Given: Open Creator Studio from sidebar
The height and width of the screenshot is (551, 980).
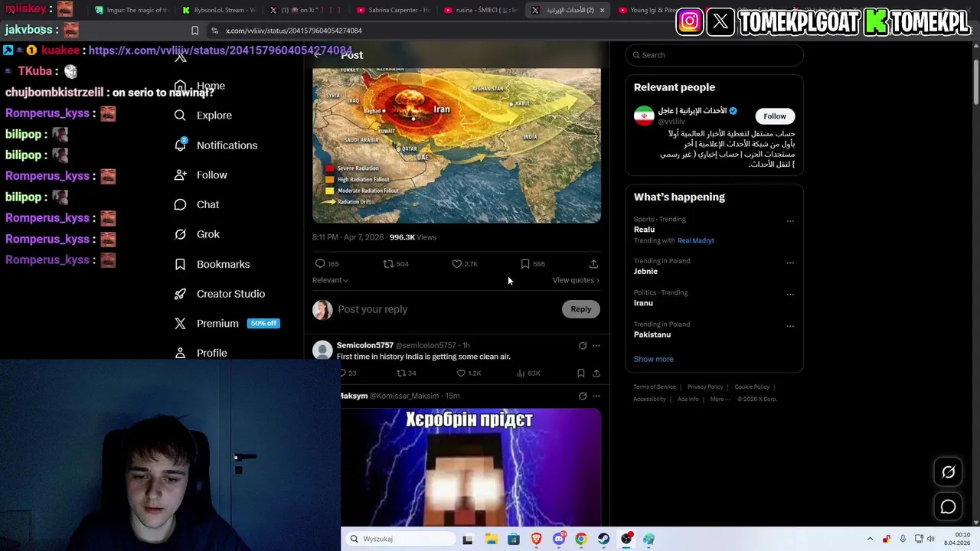Looking at the screenshot, I should (220, 294).
